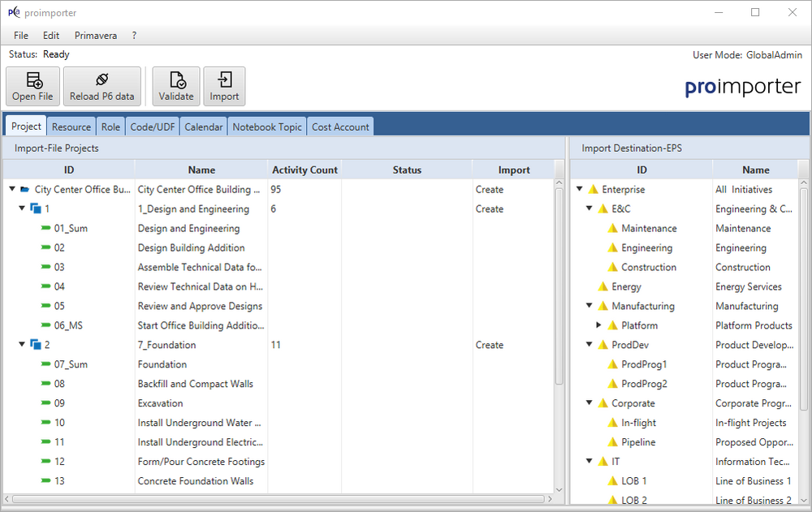Expand the Platform EPS node
812x512 pixels.
(x=599, y=326)
